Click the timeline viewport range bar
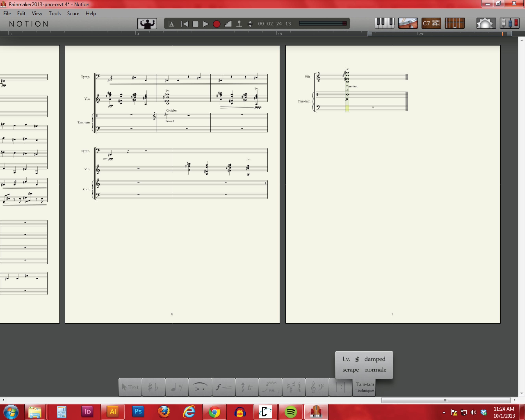Image resolution: width=525 pixels, height=420 pixels. click(x=440, y=34)
